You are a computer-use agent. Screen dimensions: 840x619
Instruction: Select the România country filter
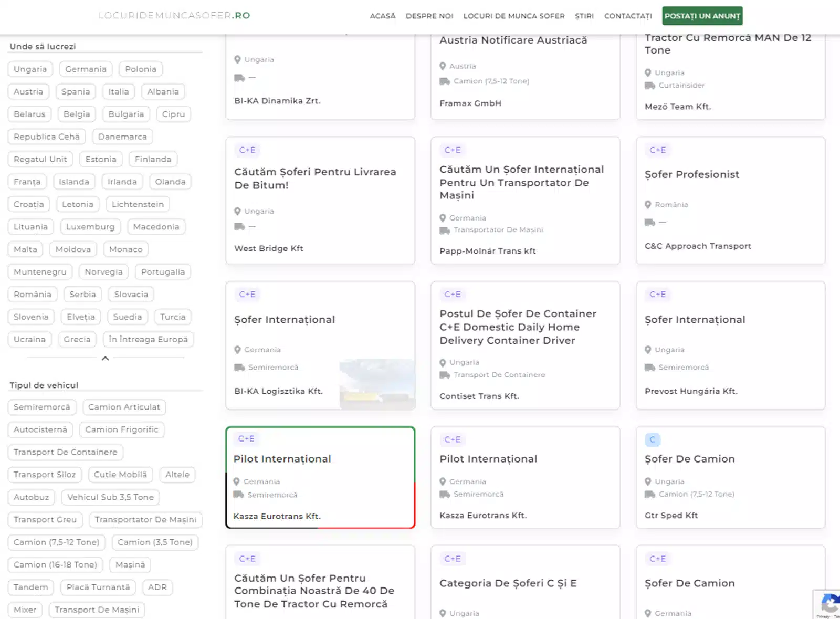(x=33, y=295)
